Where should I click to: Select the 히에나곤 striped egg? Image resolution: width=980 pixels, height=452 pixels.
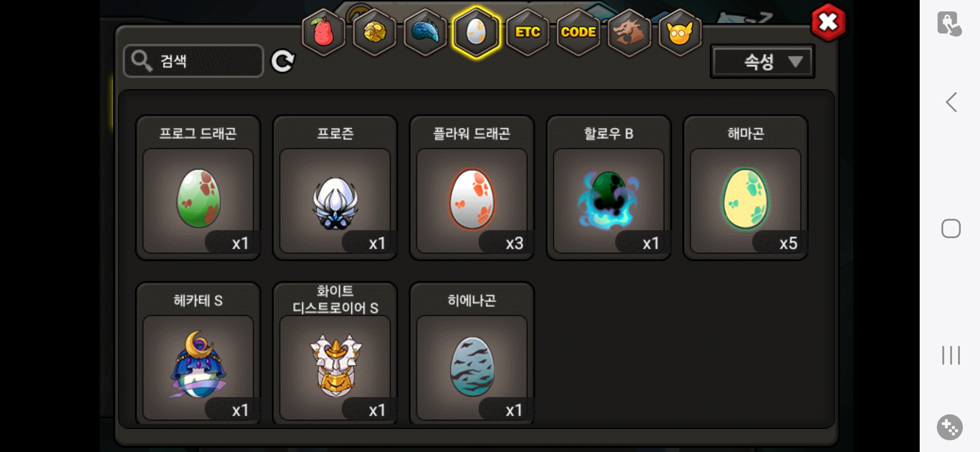[x=472, y=354]
